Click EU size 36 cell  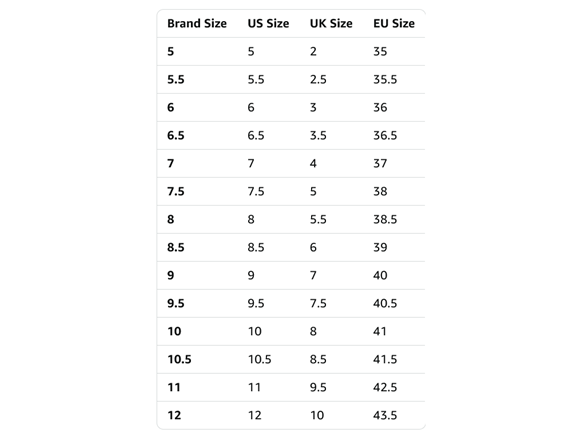380,108
